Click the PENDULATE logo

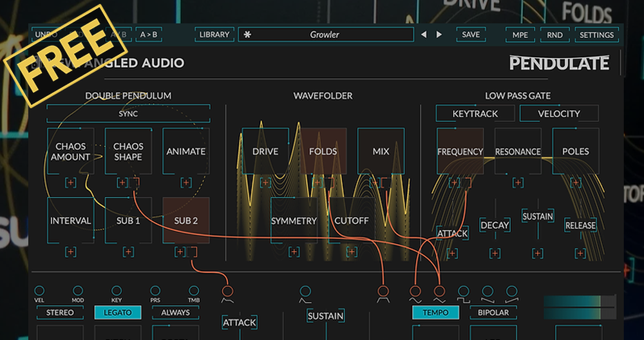coord(560,63)
